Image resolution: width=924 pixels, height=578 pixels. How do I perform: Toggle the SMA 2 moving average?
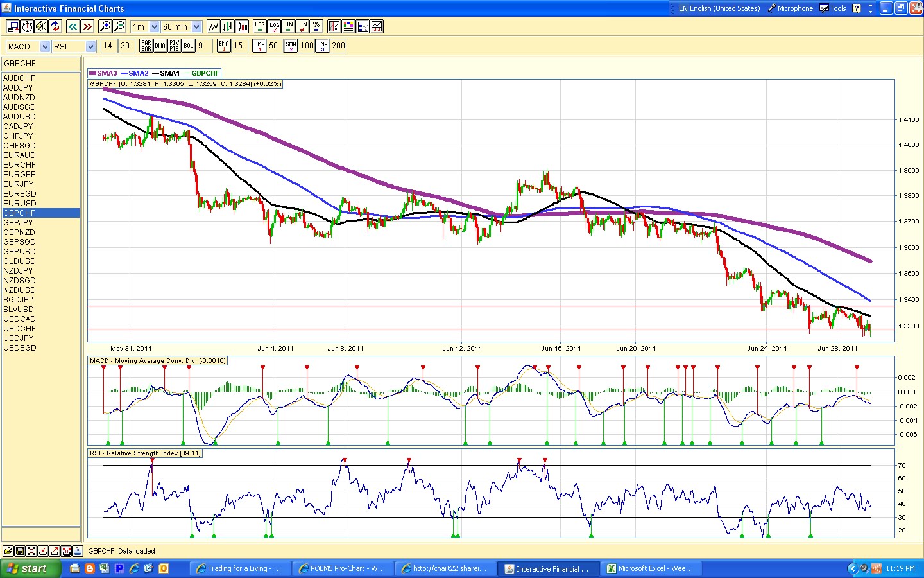point(291,46)
